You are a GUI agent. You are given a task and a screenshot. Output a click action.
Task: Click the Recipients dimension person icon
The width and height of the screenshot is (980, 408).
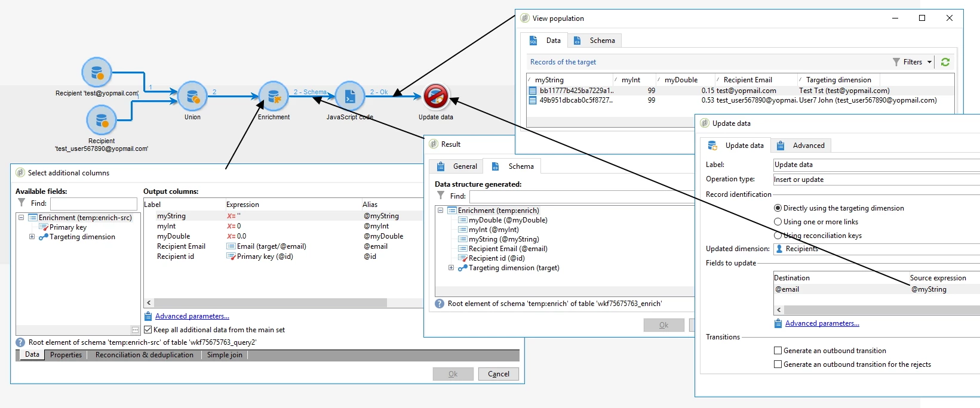[x=779, y=249]
